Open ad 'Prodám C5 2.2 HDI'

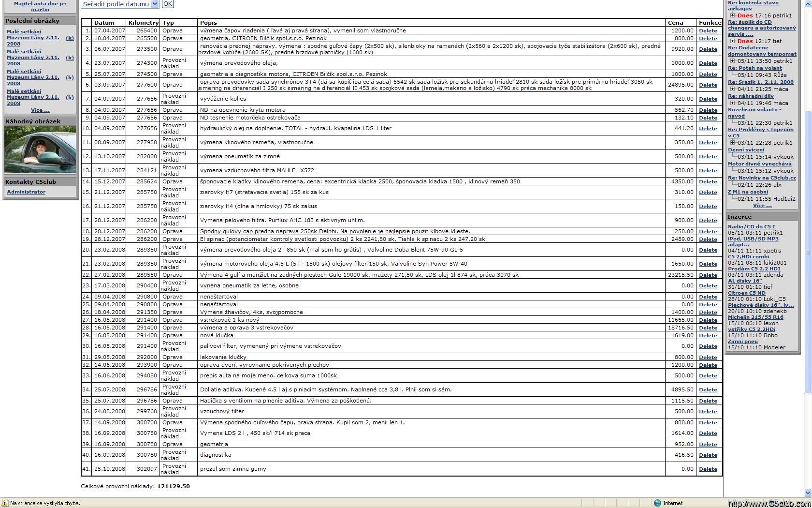pyautogui.click(x=754, y=269)
